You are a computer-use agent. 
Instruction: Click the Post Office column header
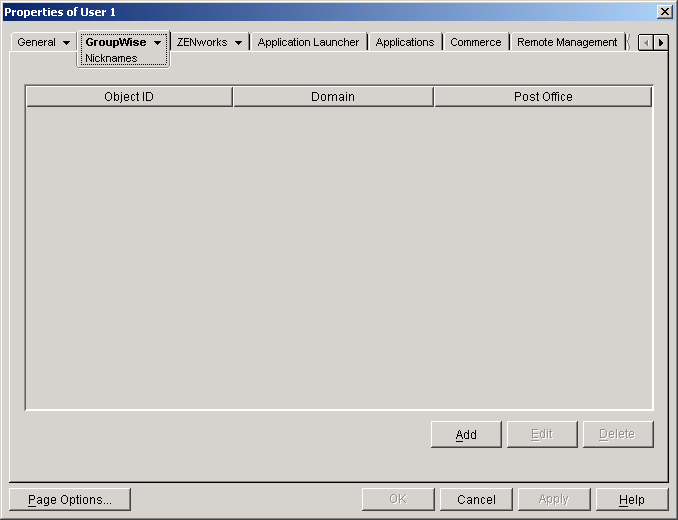543,97
